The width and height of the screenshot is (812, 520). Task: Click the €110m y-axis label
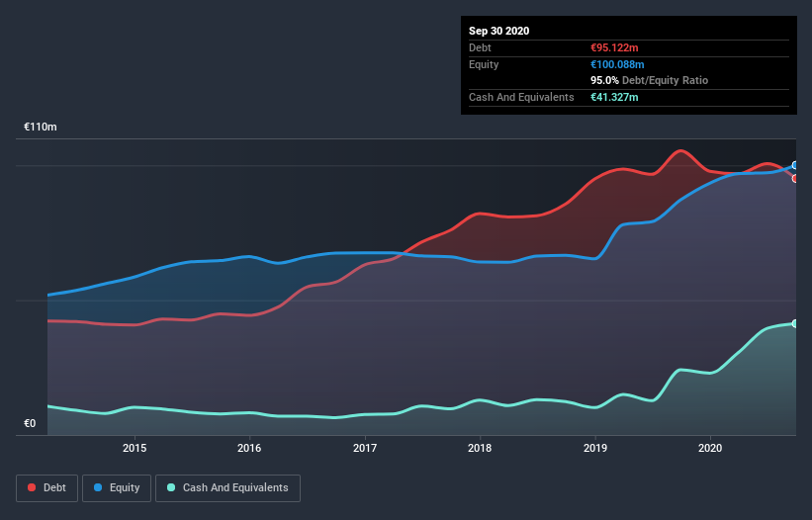tap(41, 127)
